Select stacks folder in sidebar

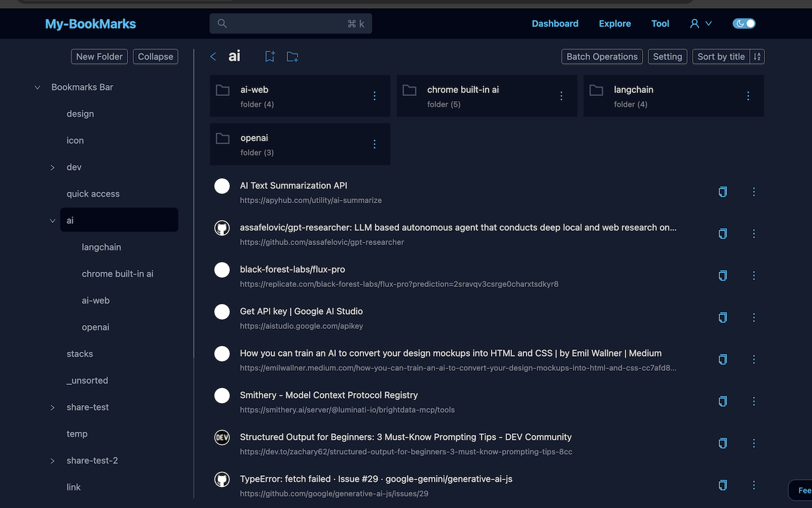click(79, 354)
